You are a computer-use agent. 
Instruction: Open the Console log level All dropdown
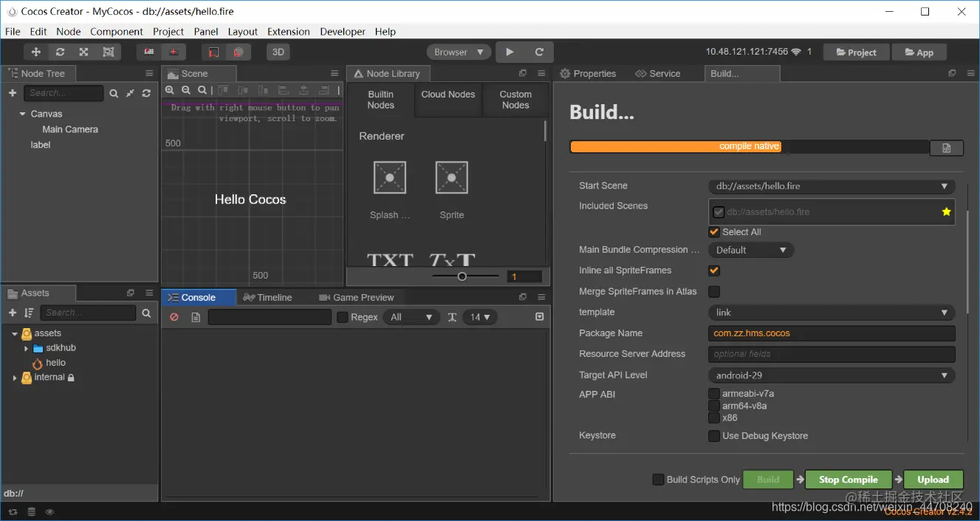coord(412,317)
